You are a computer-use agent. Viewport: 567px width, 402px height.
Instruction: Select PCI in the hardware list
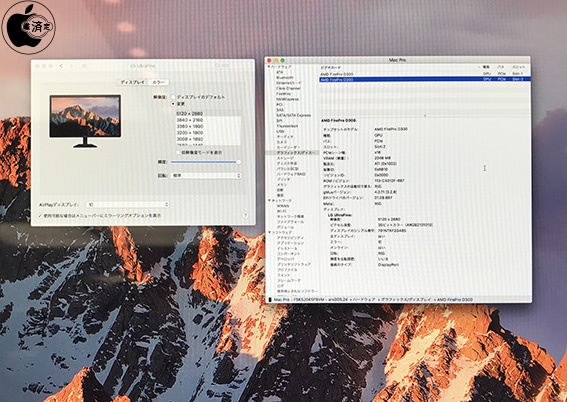point(279,104)
